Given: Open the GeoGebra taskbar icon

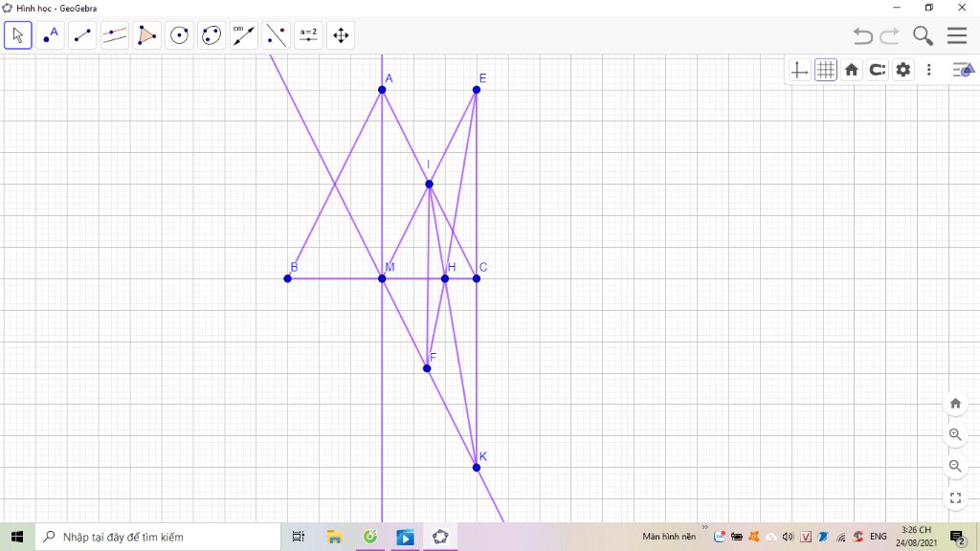Looking at the screenshot, I should (x=440, y=537).
